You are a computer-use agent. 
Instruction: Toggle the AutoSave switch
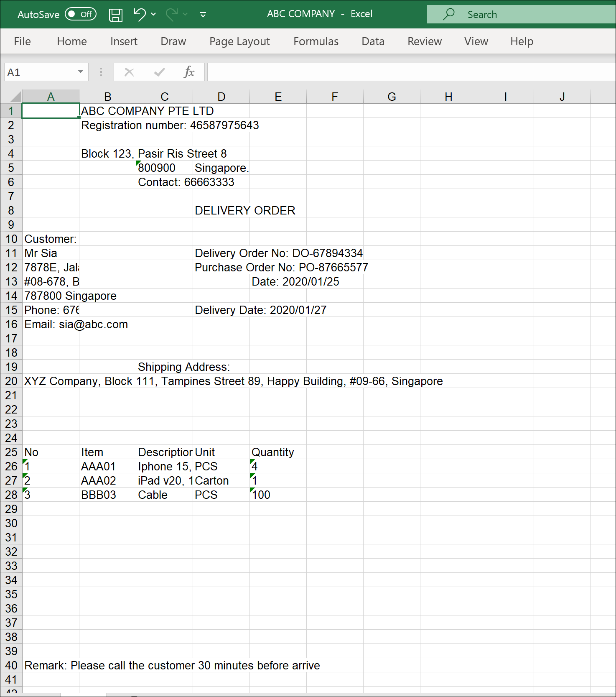[x=81, y=14]
